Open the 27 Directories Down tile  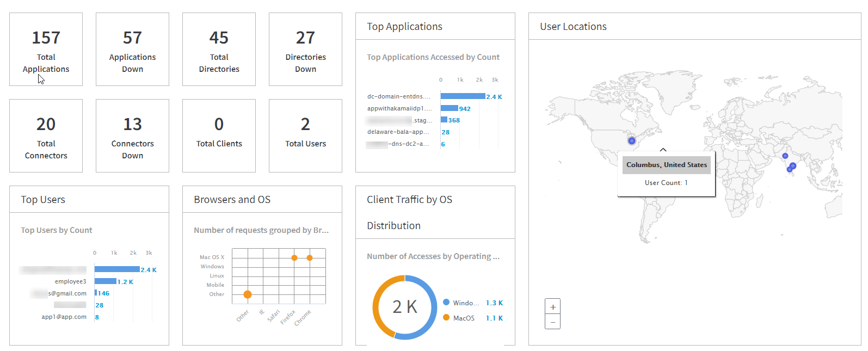click(305, 50)
